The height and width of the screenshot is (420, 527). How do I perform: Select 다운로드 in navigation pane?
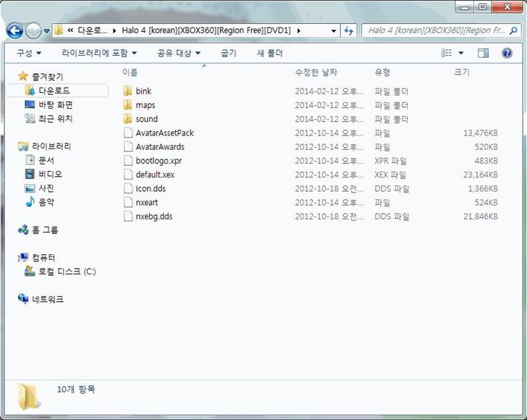(54, 91)
